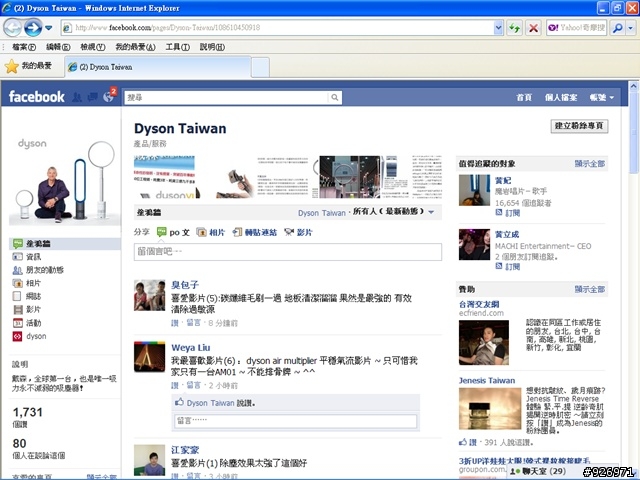The height and width of the screenshot is (480, 640).
Task: Click the address bar URL field
Action: [278, 28]
